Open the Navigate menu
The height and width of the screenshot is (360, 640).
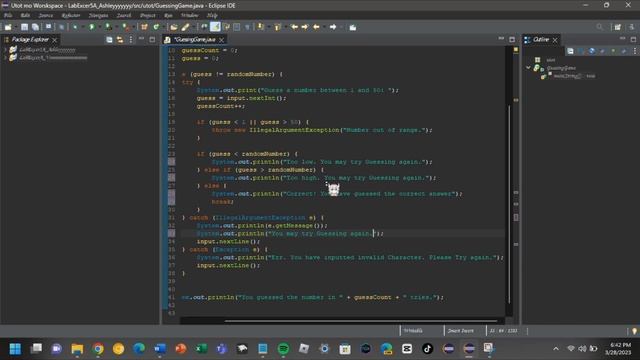[98, 16]
